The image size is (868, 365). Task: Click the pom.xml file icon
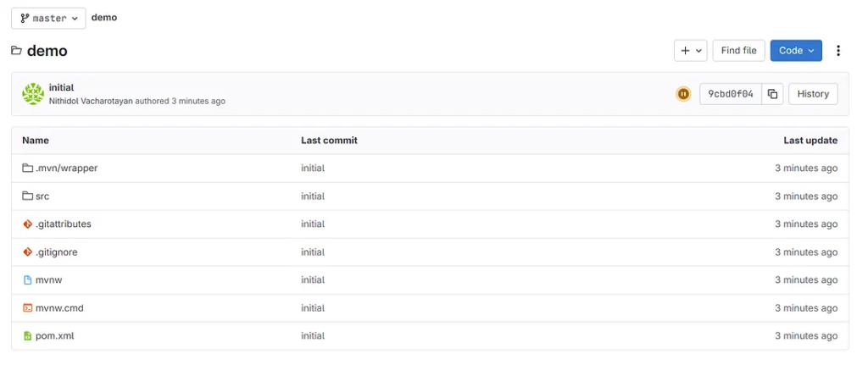(28, 336)
